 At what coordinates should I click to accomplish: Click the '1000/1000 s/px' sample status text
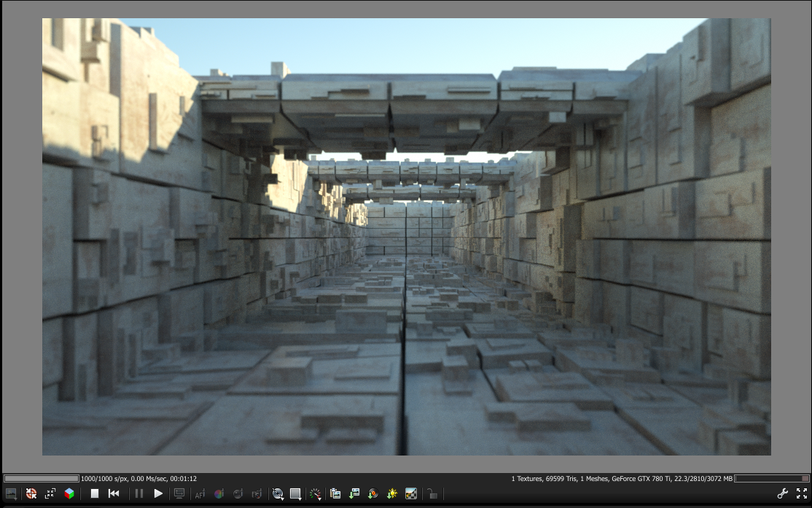pos(104,479)
